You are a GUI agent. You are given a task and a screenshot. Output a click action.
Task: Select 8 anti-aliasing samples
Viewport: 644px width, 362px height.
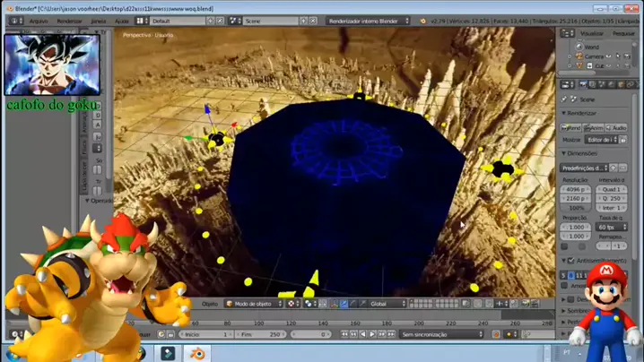(x=570, y=275)
